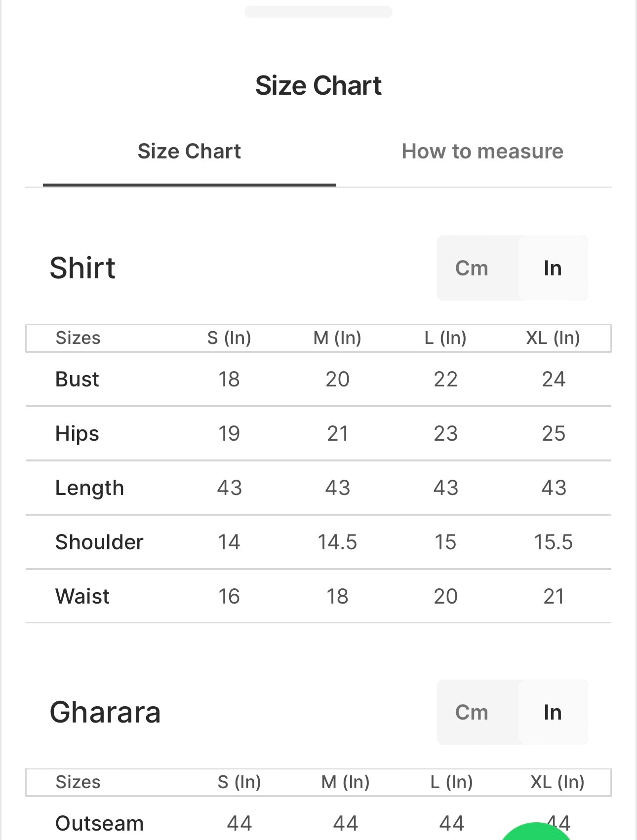Tap the Hips row label
637x840 pixels.
click(77, 433)
